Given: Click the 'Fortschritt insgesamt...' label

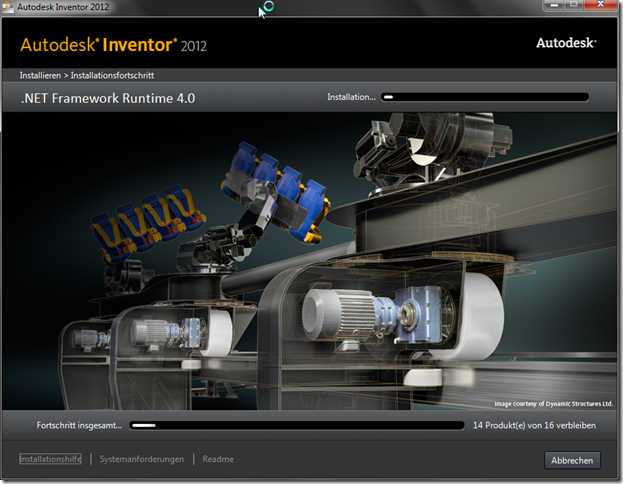Looking at the screenshot, I should pos(79,425).
